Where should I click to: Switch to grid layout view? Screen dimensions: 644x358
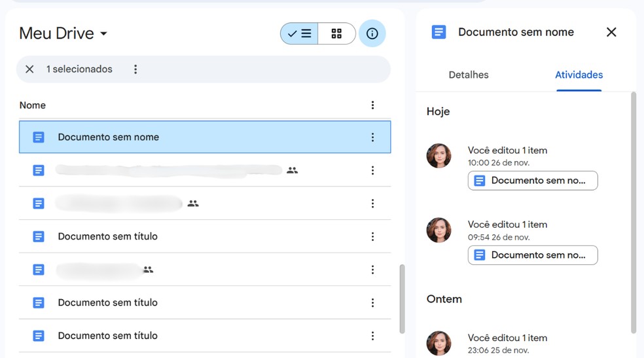pyautogui.click(x=336, y=33)
